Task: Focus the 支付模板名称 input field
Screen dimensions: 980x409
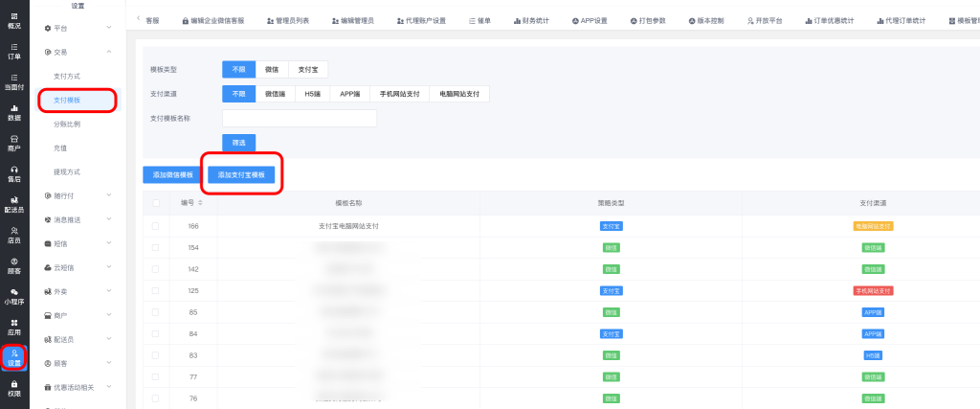Action: click(300, 118)
